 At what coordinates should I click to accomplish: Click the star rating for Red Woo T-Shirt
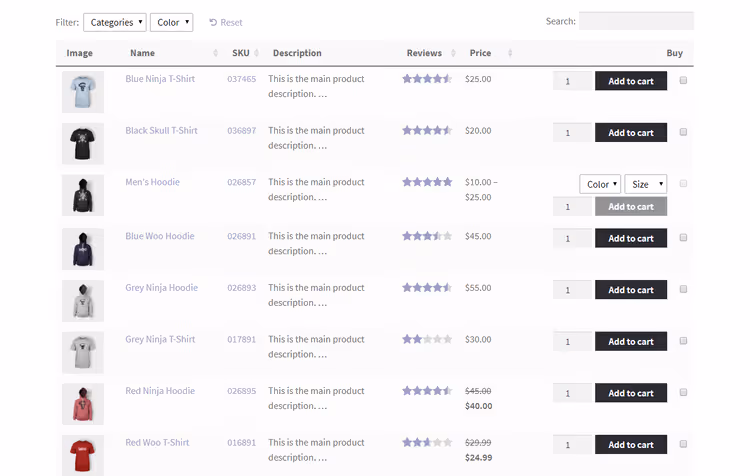click(x=427, y=443)
